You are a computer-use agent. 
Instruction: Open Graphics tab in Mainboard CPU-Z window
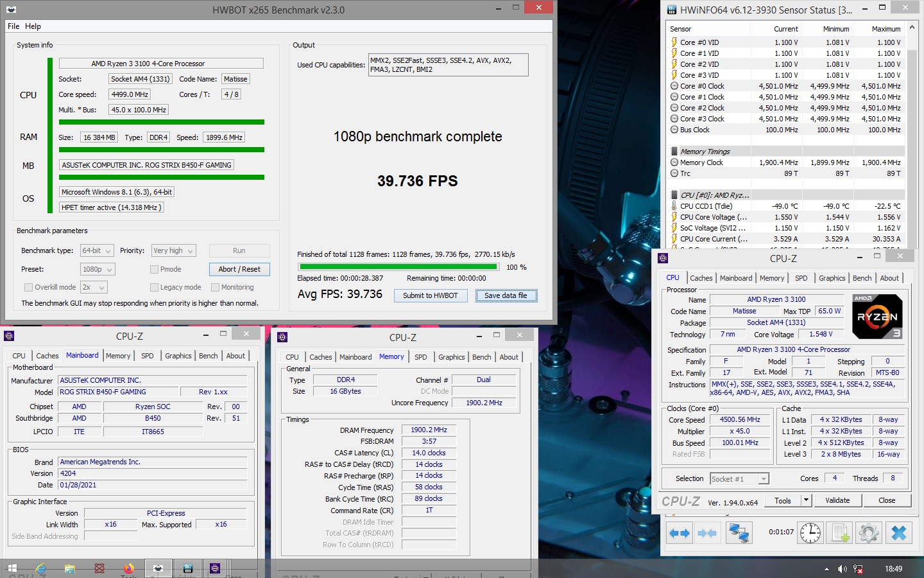(x=178, y=356)
